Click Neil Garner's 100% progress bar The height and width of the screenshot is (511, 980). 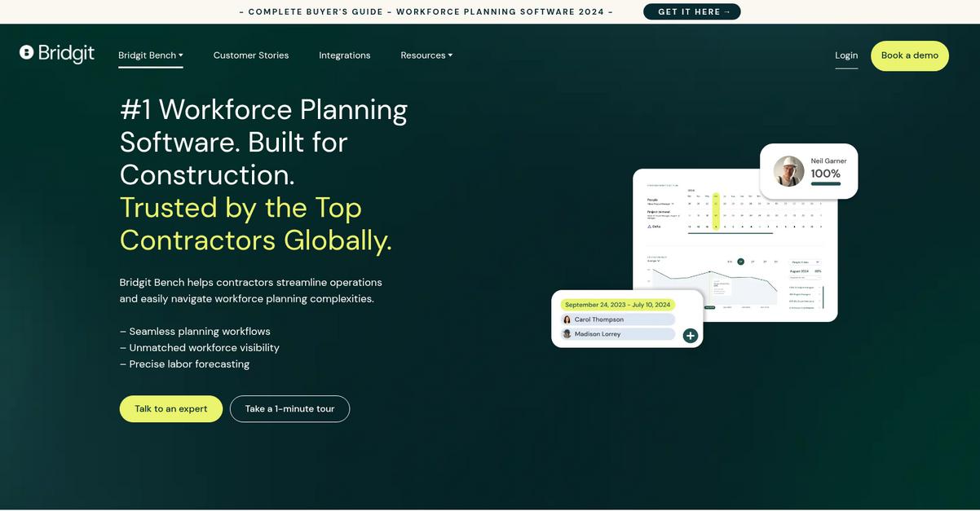826,184
